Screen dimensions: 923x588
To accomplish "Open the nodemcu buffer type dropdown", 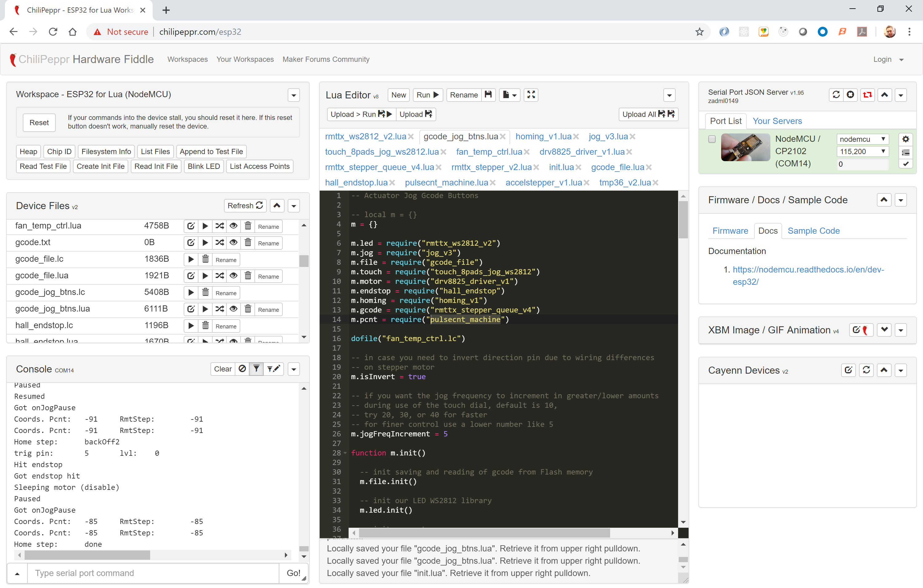I will (862, 139).
